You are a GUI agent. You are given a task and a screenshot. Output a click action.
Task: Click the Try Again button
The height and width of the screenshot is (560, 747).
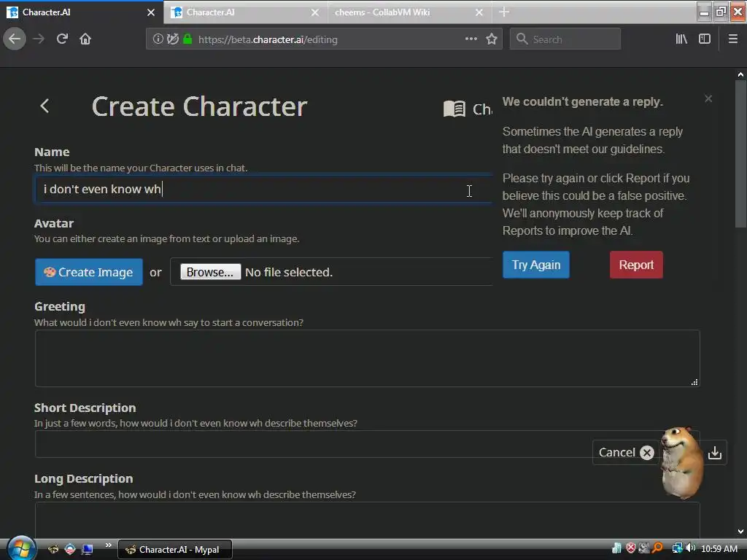click(536, 265)
